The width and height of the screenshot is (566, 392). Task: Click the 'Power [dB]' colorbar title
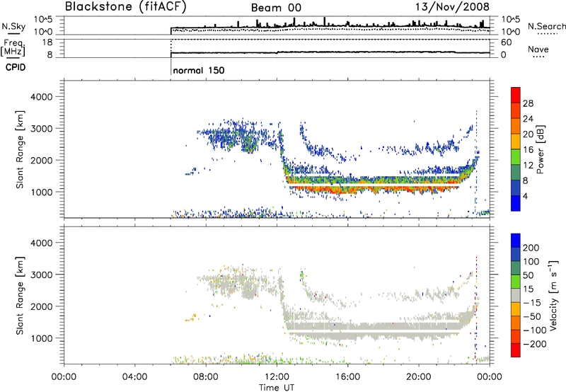click(541, 149)
